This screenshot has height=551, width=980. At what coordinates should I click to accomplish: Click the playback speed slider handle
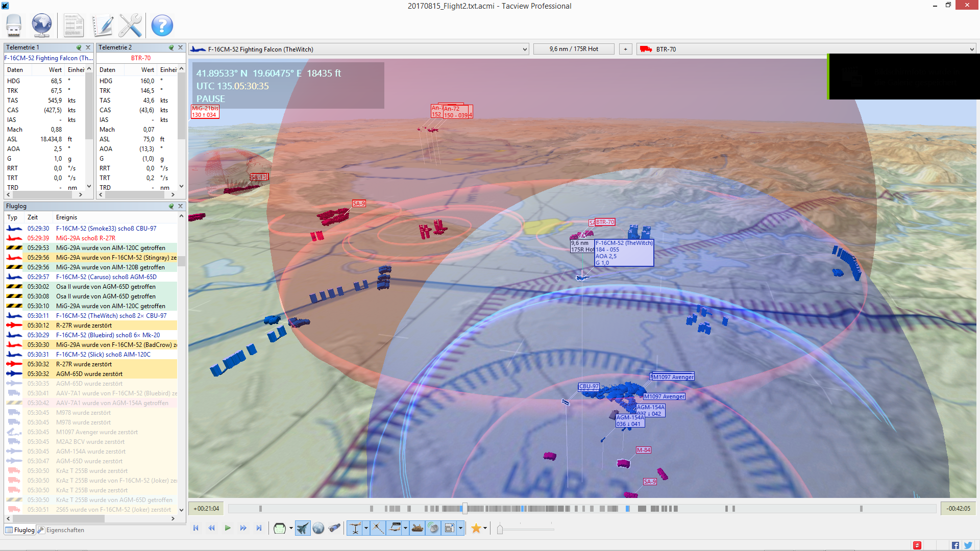(500, 530)
